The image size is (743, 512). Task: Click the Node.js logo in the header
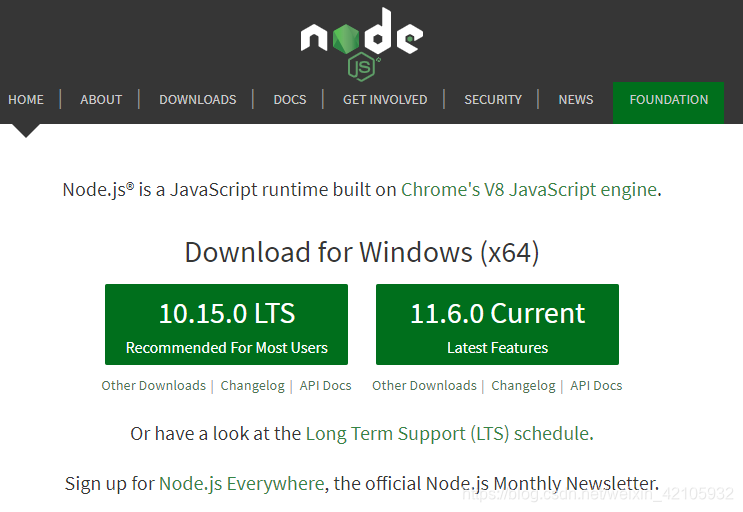(x=362, y=44)
